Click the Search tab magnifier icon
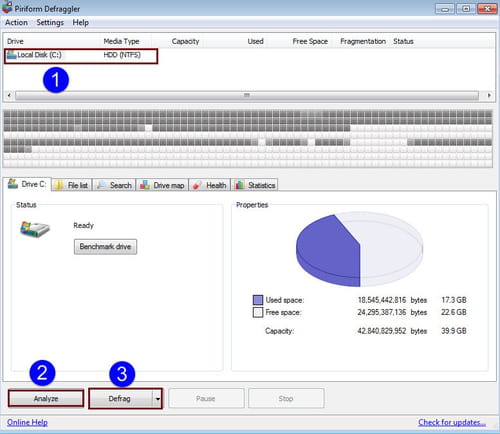500x434 pixels. (x=101, y=185)
